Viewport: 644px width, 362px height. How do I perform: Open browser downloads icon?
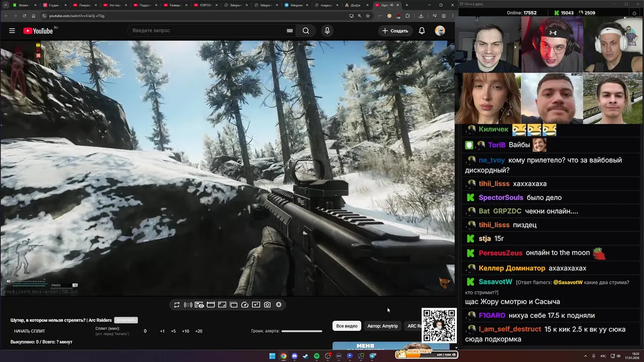click(421, 16)
